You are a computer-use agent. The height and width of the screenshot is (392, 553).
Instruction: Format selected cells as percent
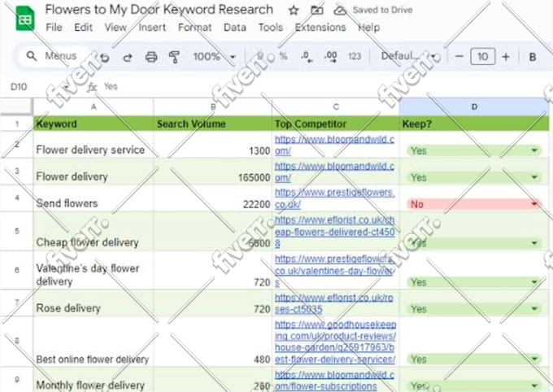pos(283,56)
